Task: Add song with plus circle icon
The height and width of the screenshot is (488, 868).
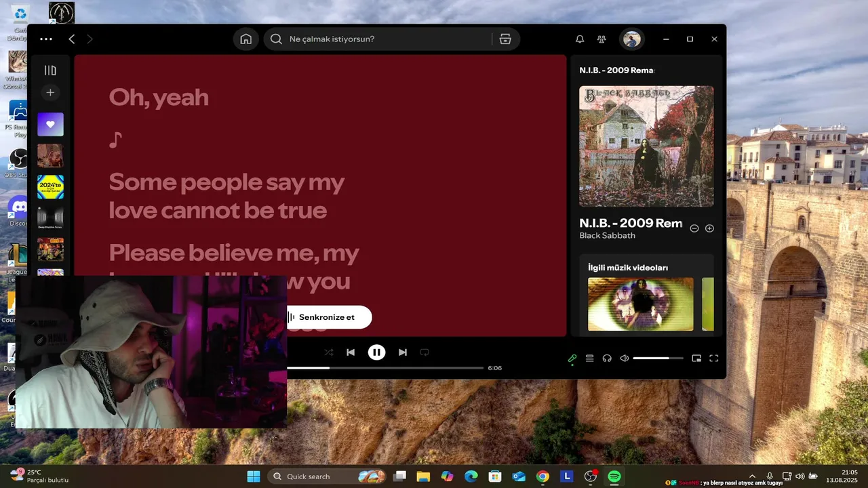Action: [709, 228]
